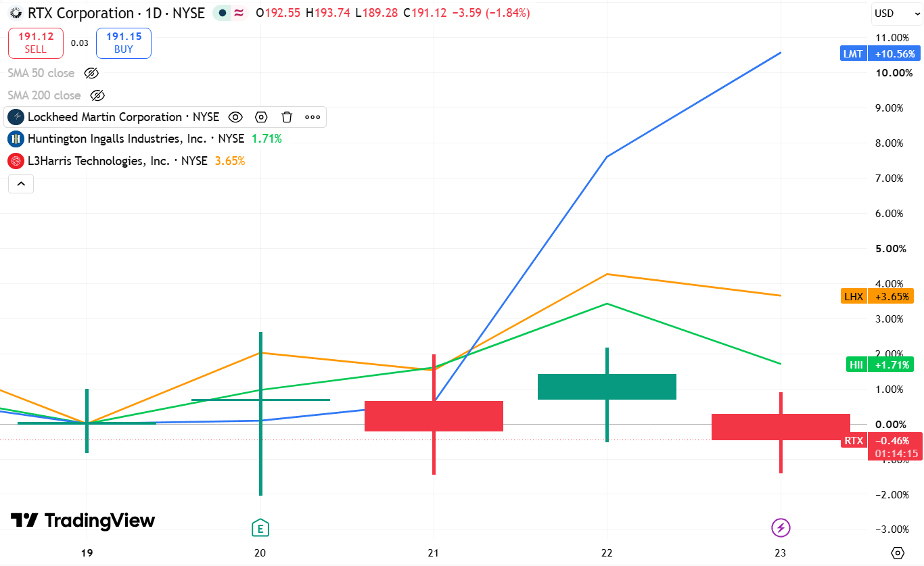The height and width of the screenshot is (566, 924).
Task: Click the green market status dot indicator
Action: tap(223, 13)
